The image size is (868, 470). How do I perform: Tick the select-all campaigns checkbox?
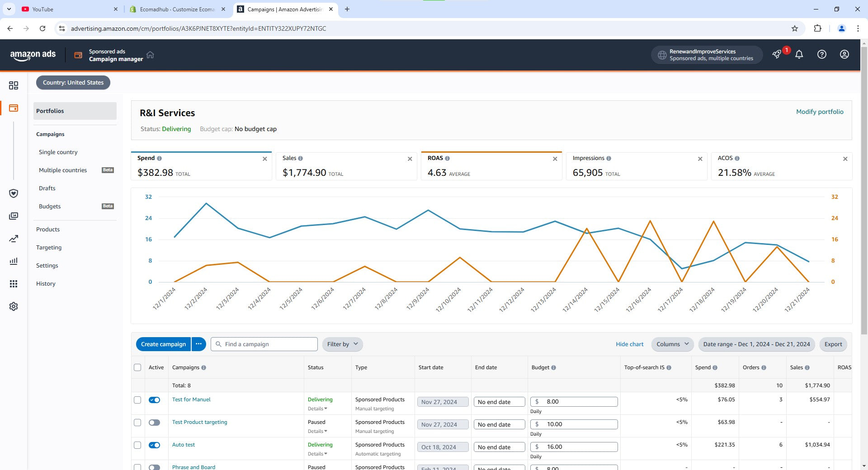[137, 367]
